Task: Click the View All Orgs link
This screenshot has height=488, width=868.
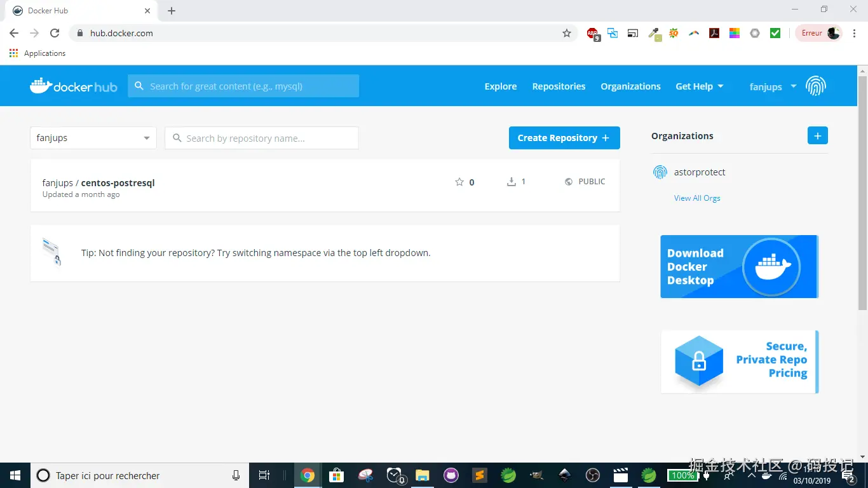Action: point(697,198)
